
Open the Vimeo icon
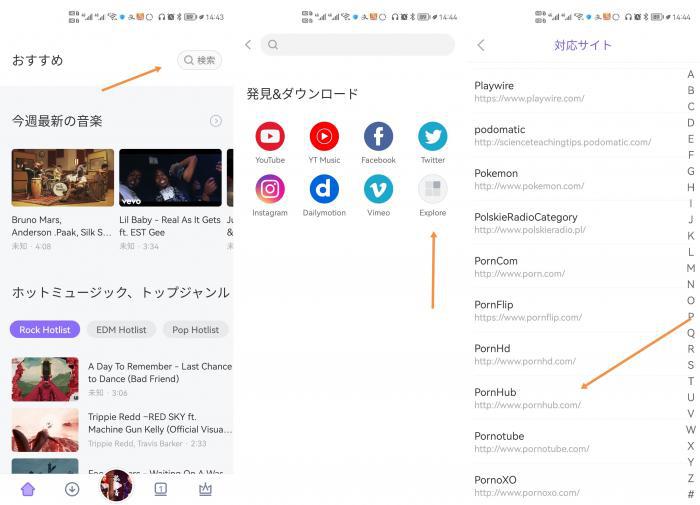pos(378,189)
